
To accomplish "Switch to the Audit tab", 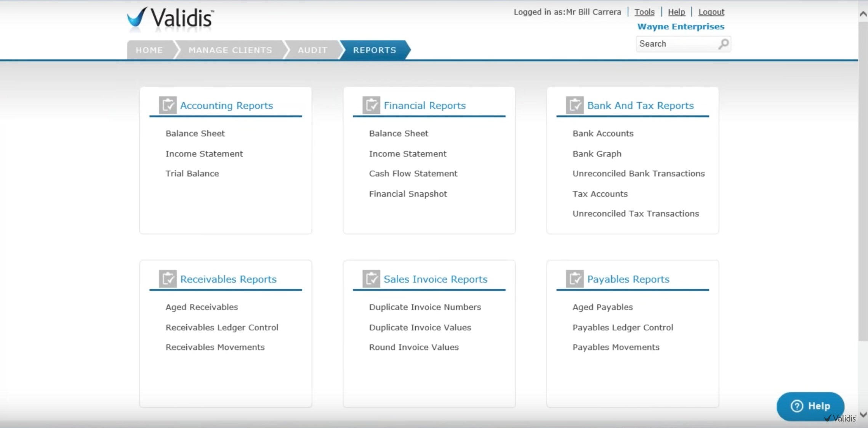I will coord(312,50).
